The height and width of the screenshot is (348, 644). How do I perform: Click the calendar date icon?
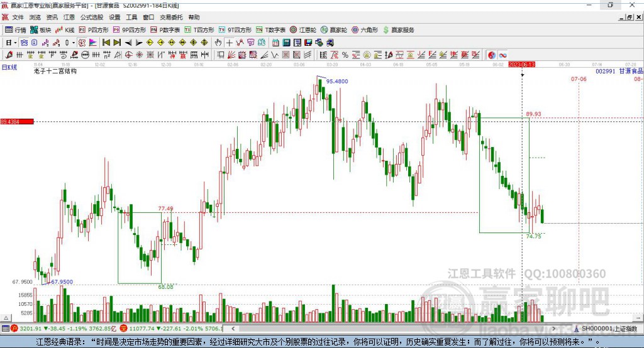[x=275, y=43]
